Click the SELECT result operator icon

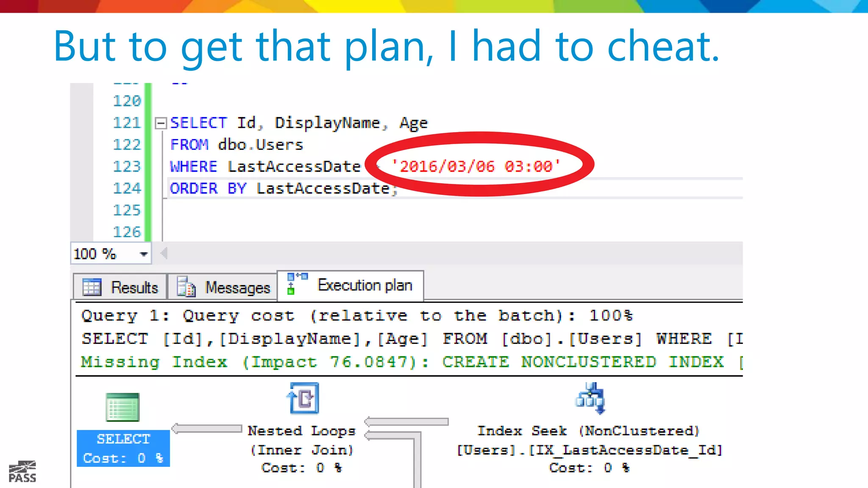pos(122,407)
